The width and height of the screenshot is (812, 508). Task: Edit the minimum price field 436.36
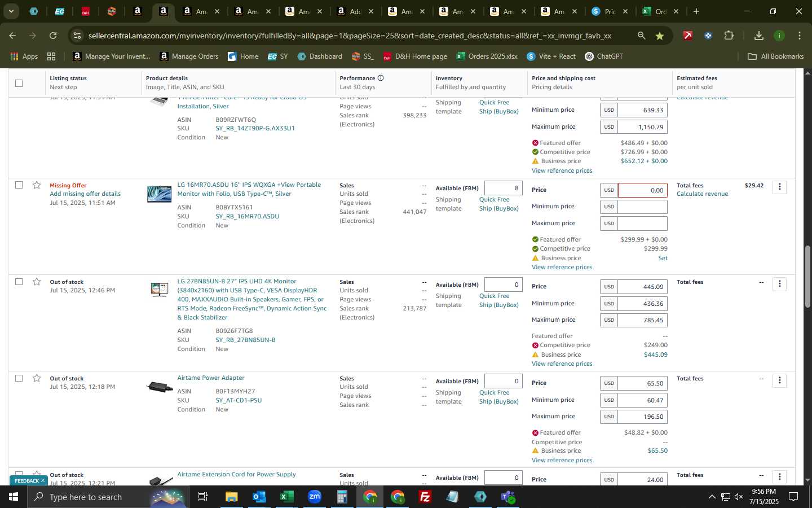pyautogui.click(x=642, y=304)
